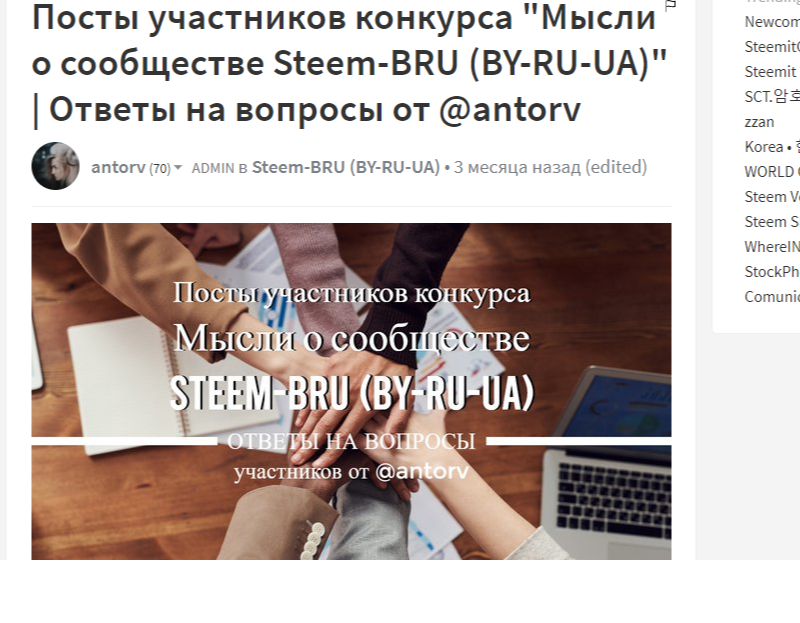
Task: Open the WhereIN community link
Action: pos(772,247)
